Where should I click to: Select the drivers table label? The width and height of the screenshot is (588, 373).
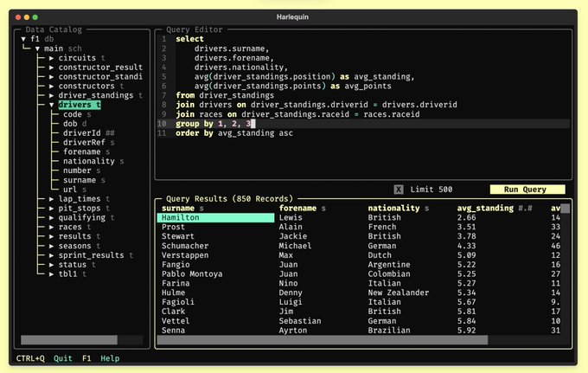tap(80, 105)
